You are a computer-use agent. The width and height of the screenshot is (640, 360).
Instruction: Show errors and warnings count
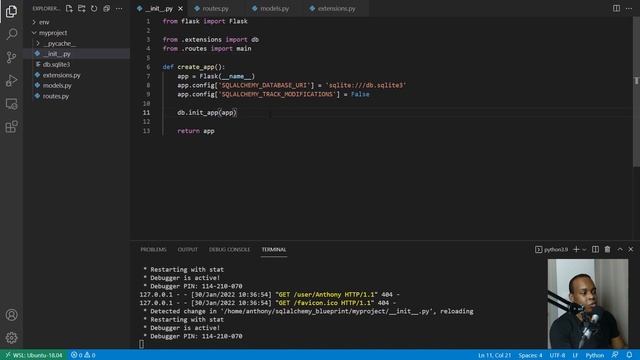[83, 355]
